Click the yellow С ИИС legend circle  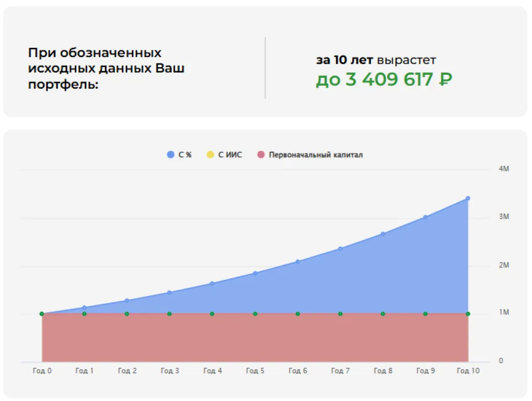[x=210, y=155]
